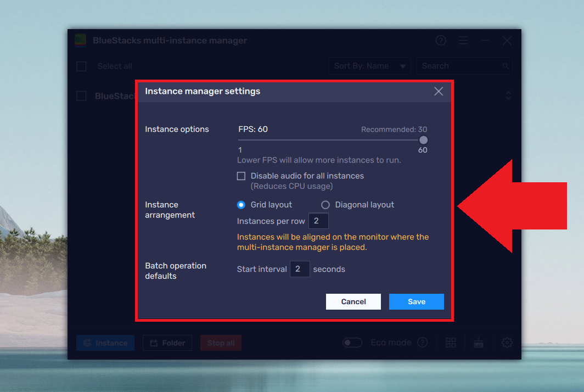Select the Diagonal layout option
The width and height of the screenshot is (584, 392).
(x=324, y=204)
